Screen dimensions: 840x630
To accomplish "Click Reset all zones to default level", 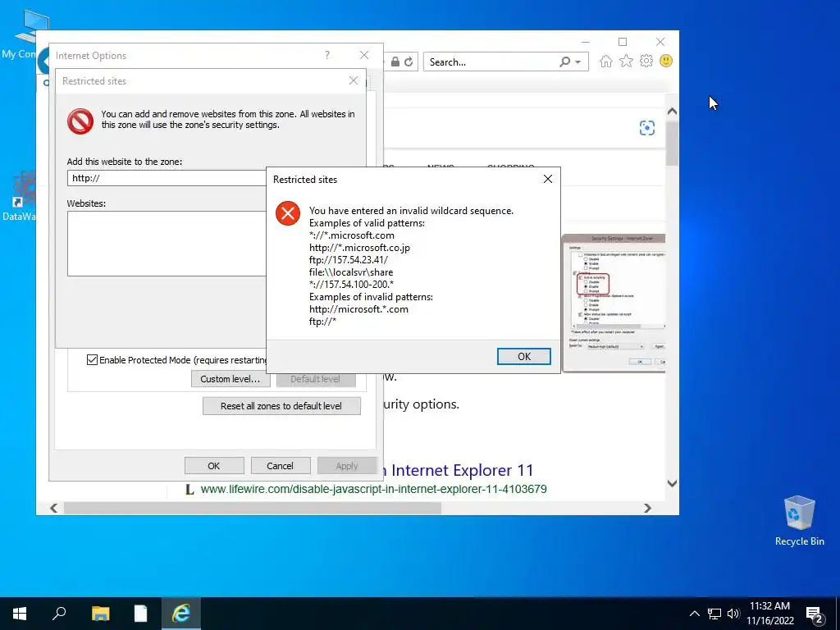I will [x=281, y=405].
